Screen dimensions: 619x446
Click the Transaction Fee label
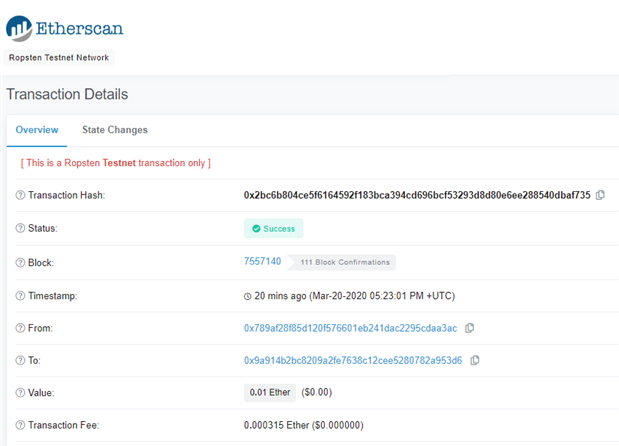click(64, 425)
